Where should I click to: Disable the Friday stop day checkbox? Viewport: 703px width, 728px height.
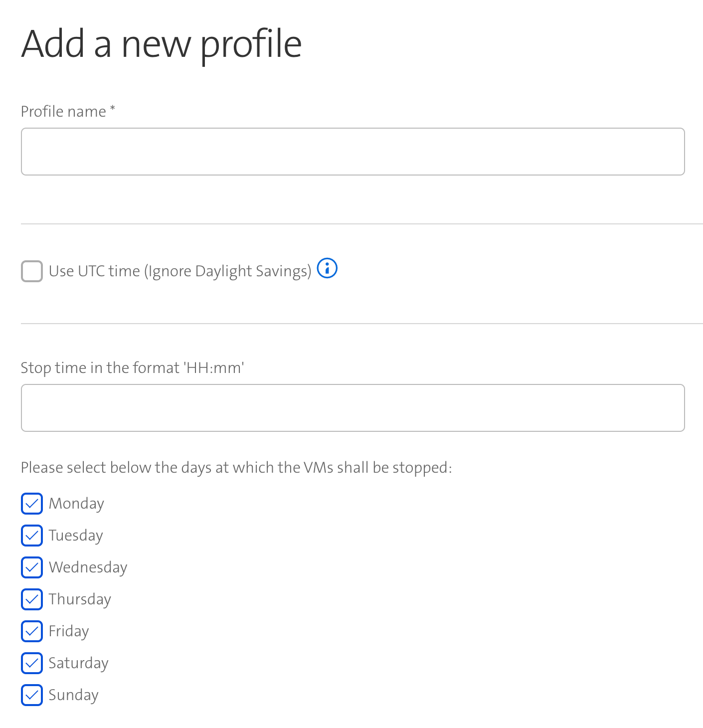[32, 631]
